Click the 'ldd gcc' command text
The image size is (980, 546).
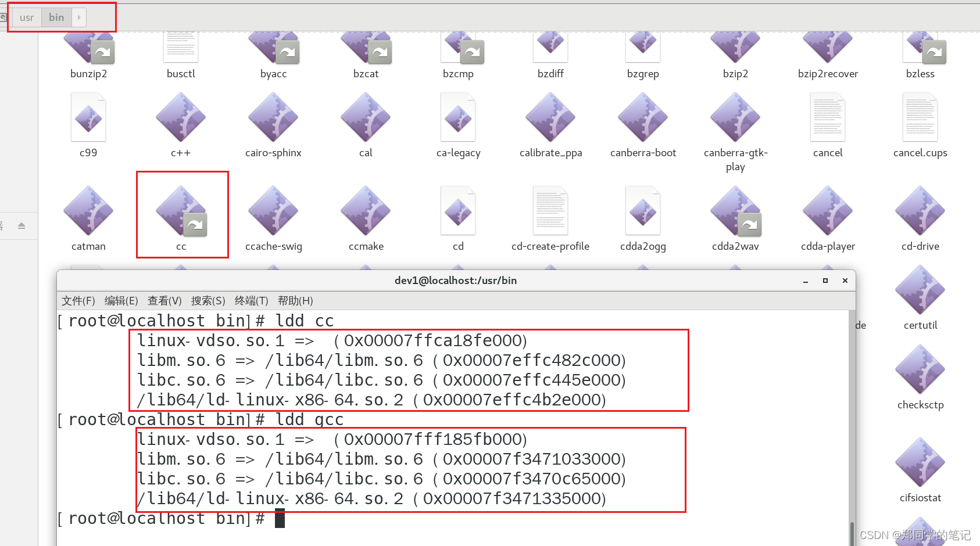click(x=309, y=419)
